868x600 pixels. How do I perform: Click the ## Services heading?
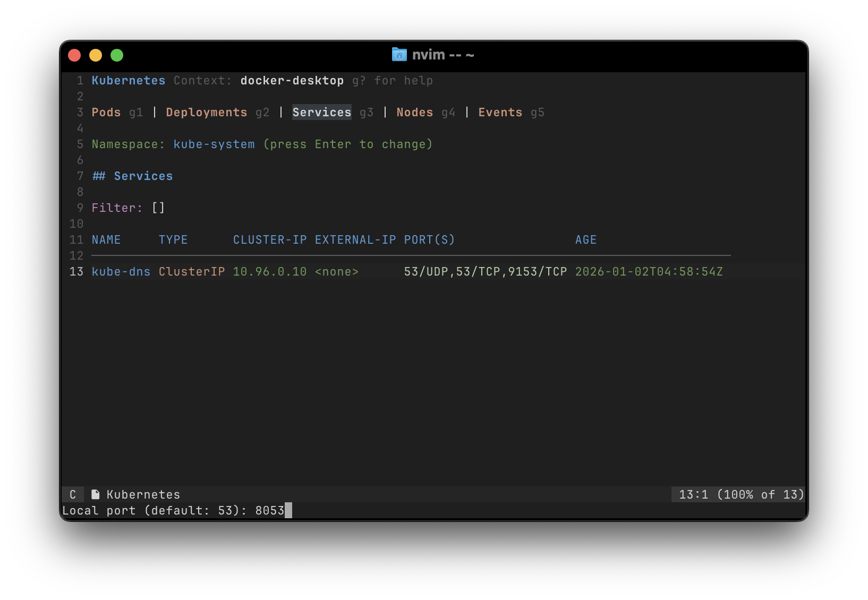[132, 176]
